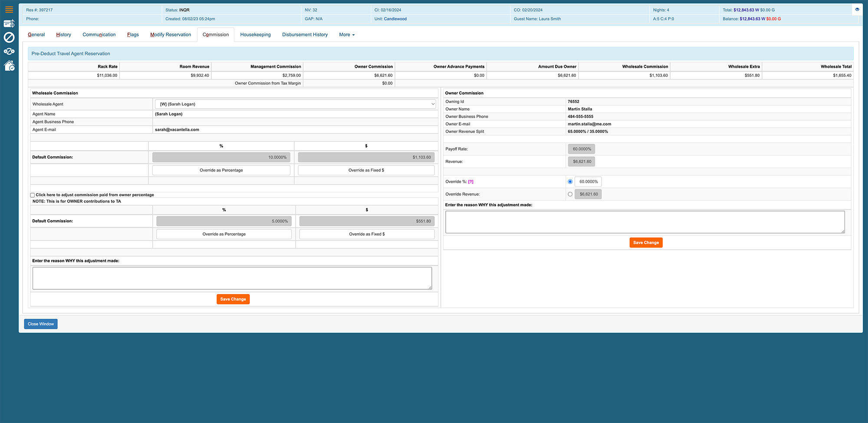Viewport: 868px width, 423px height.
Task: Select the Override % radio button
Action: click(570, 182)
